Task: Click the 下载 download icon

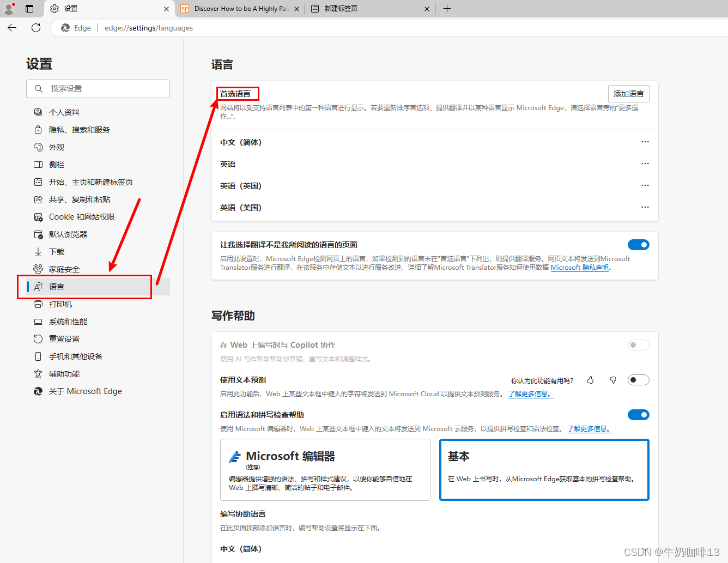Action: (x=38, y=252)
